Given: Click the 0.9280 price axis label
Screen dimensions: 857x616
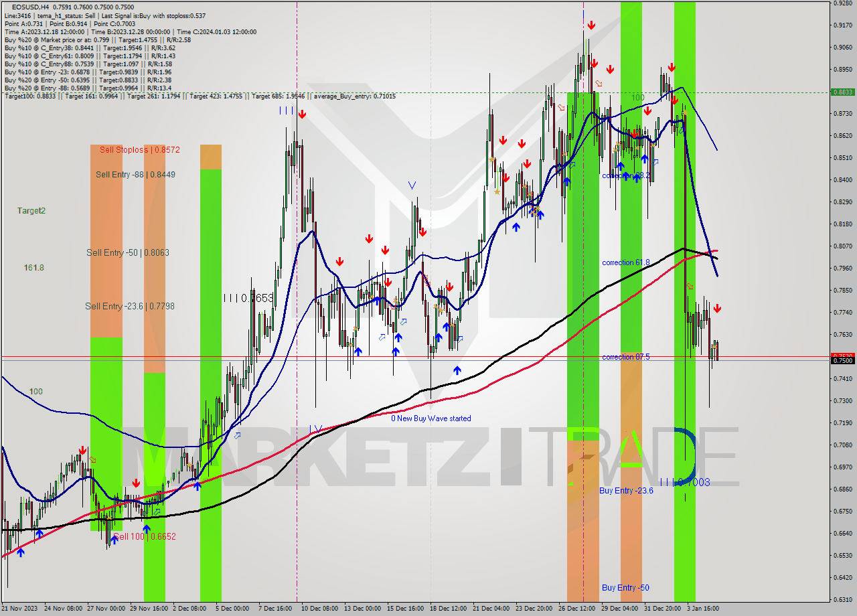Looking at the screenshot, I should pyautogui.click(x=843, y=3).
